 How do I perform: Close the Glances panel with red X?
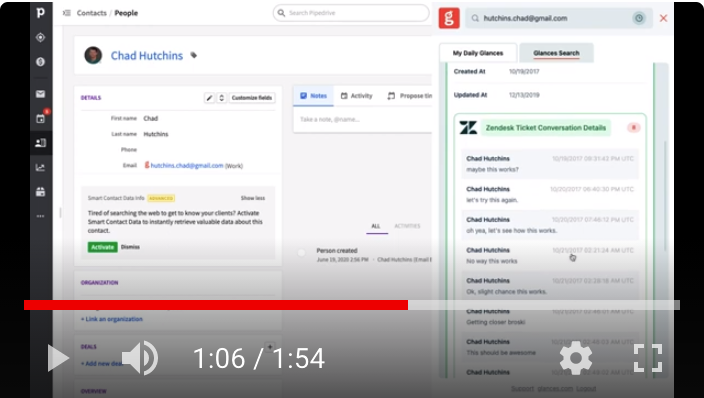click(x=663, y=18)
